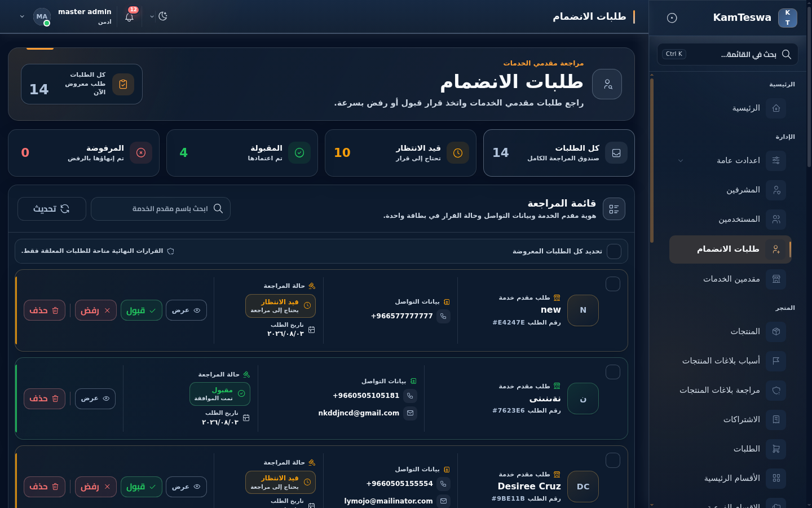Click the مقبول status badge
The height and width of the screenshot is (508, 812).
point(220,394)
